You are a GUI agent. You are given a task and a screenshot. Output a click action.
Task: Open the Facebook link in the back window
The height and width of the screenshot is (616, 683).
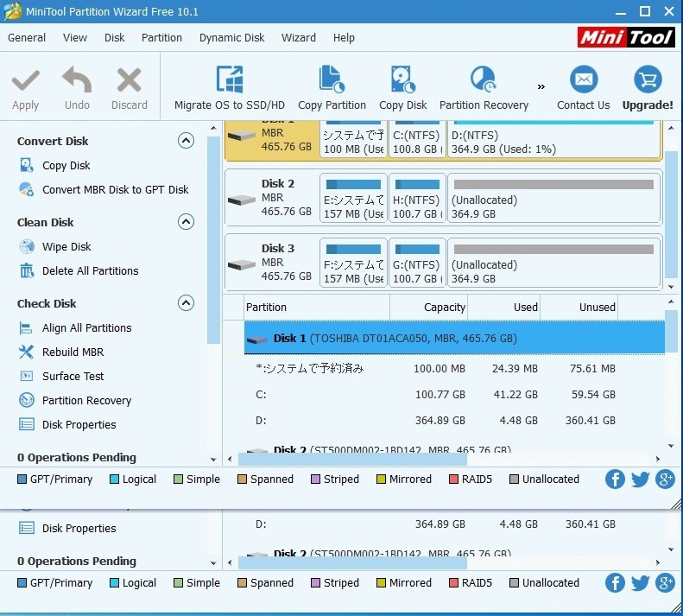coord(615,583)
